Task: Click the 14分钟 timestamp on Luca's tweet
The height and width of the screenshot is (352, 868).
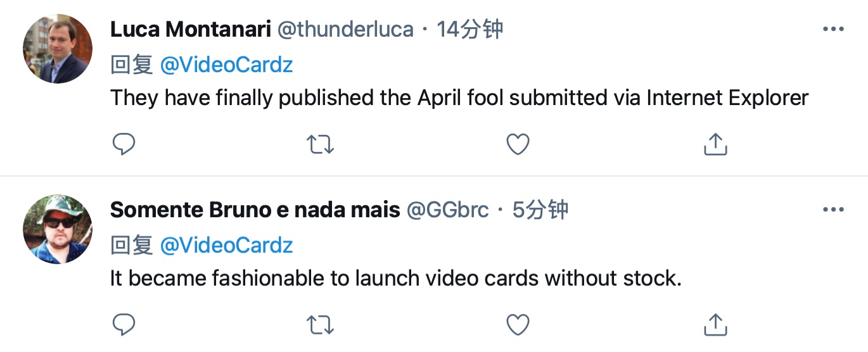Action: [x=469, y=29]
